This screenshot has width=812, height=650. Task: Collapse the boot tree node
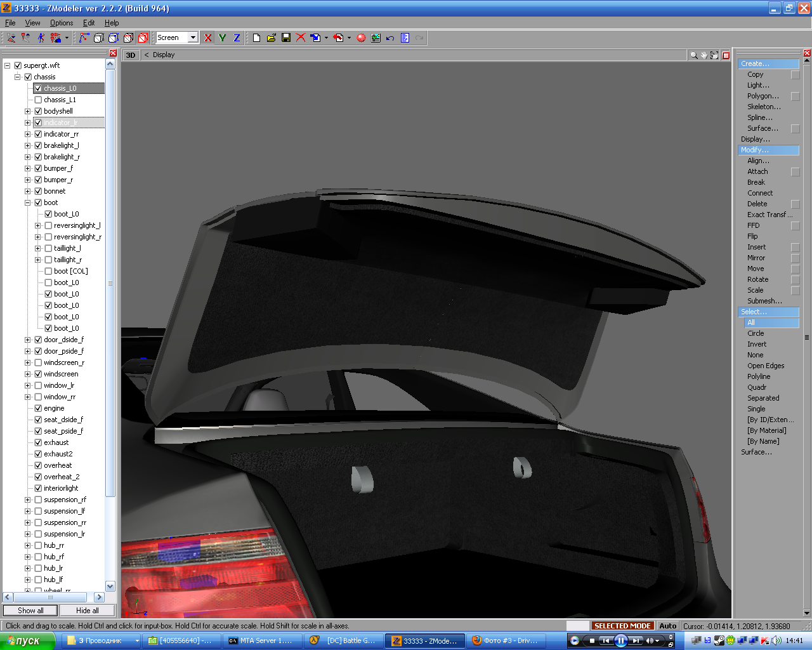(28, 202)
